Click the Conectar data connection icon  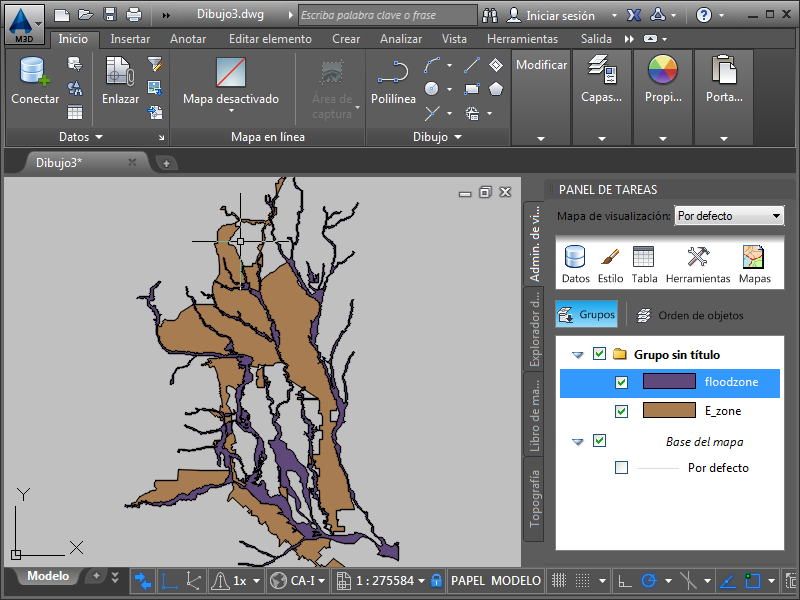[x=35, y=80]
